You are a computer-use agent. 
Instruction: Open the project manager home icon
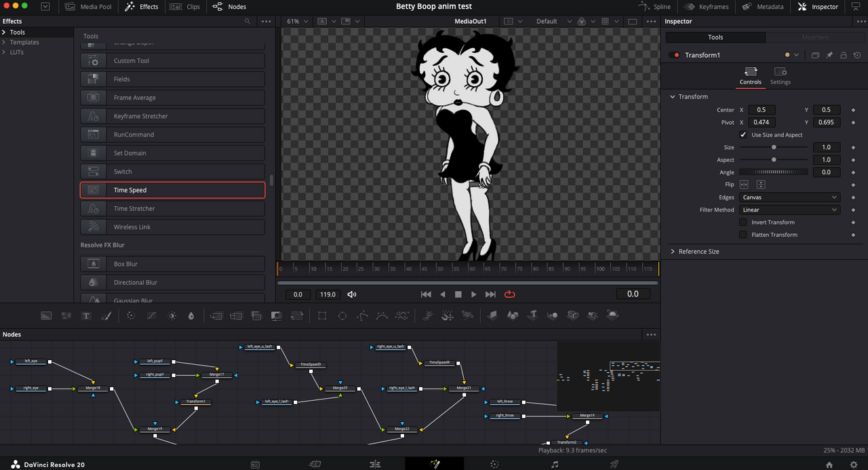[829, 465]
